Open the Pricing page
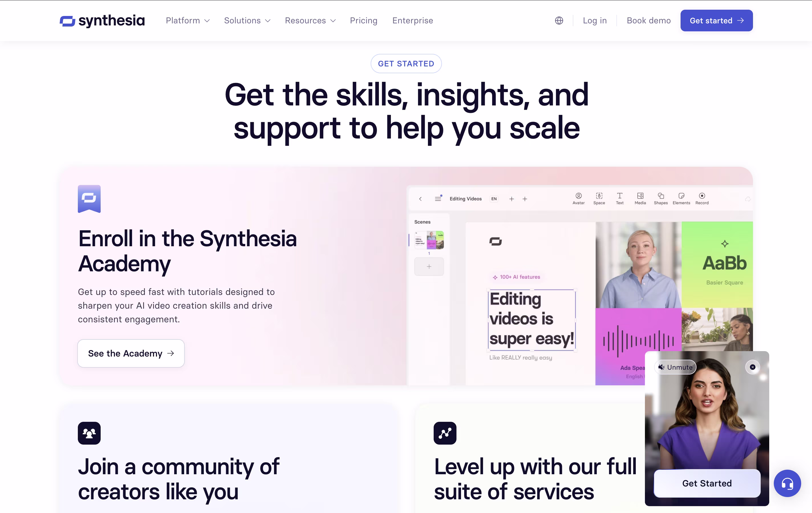The image size is (812, 513). tap(364, 21)
